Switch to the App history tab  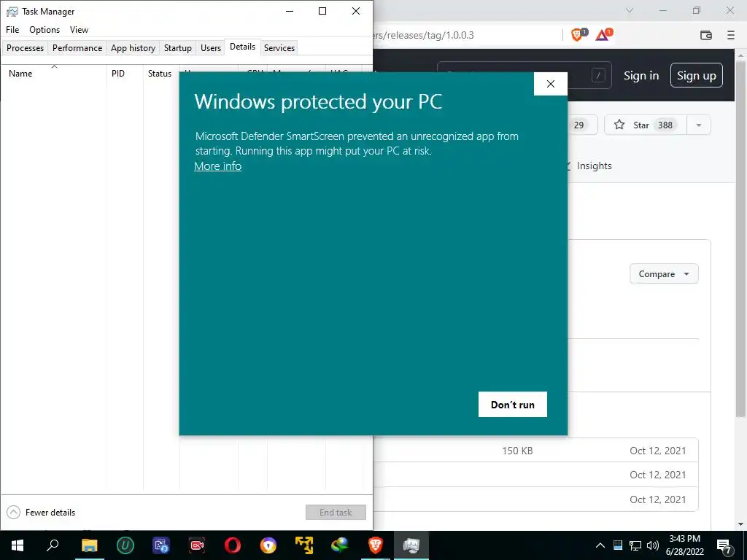[x=133, y=48]
